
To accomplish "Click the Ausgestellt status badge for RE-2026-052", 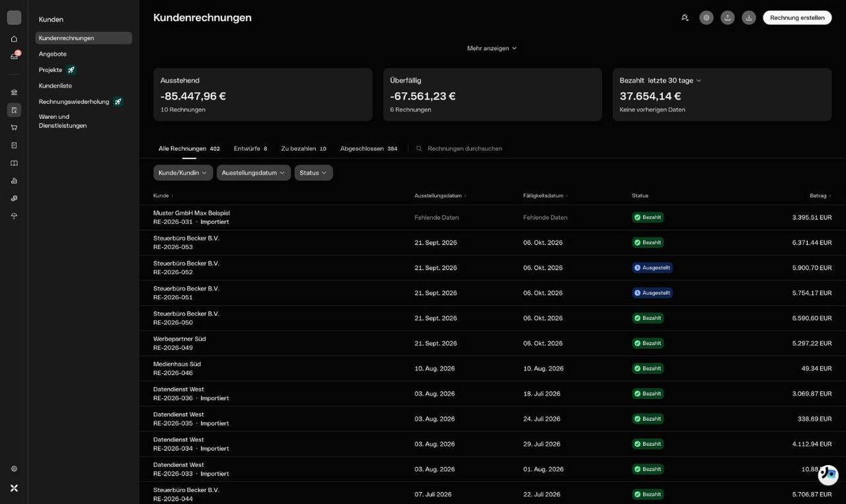I will [x=652, y=268].
